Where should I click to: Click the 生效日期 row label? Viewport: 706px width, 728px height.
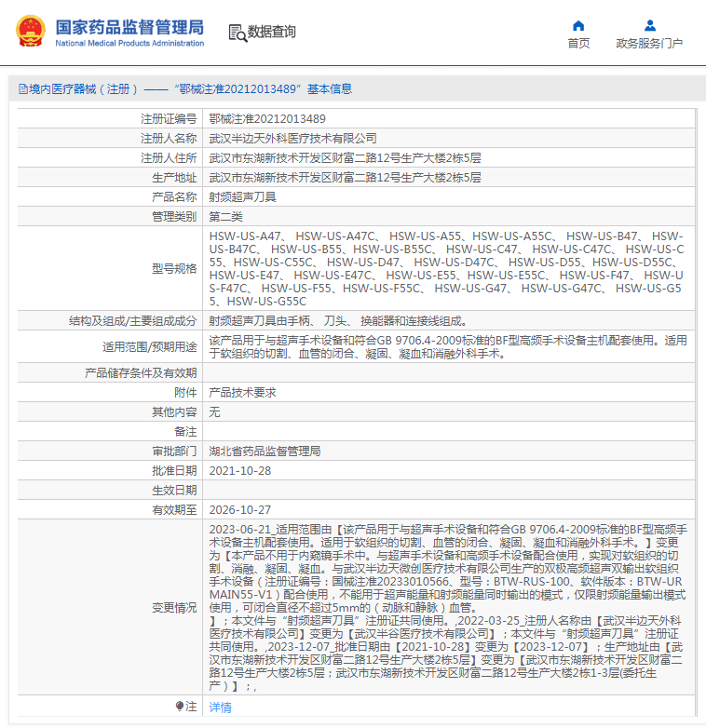click(x=174, y=491)
